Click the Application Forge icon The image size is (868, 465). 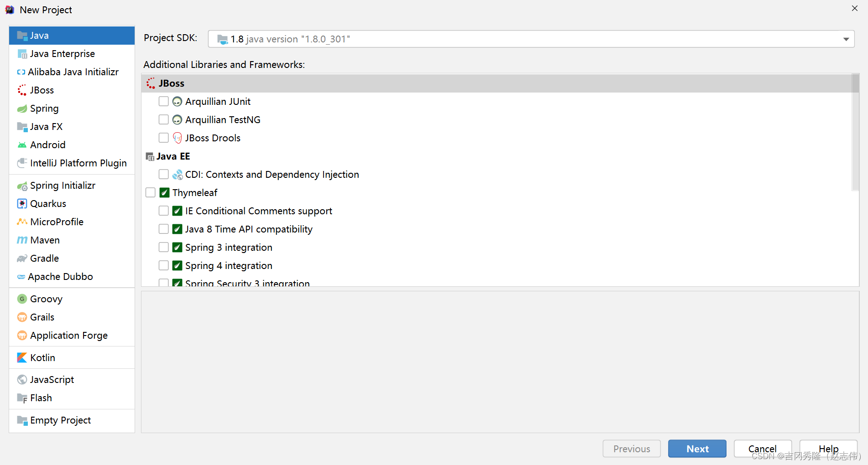coord(22,336)
